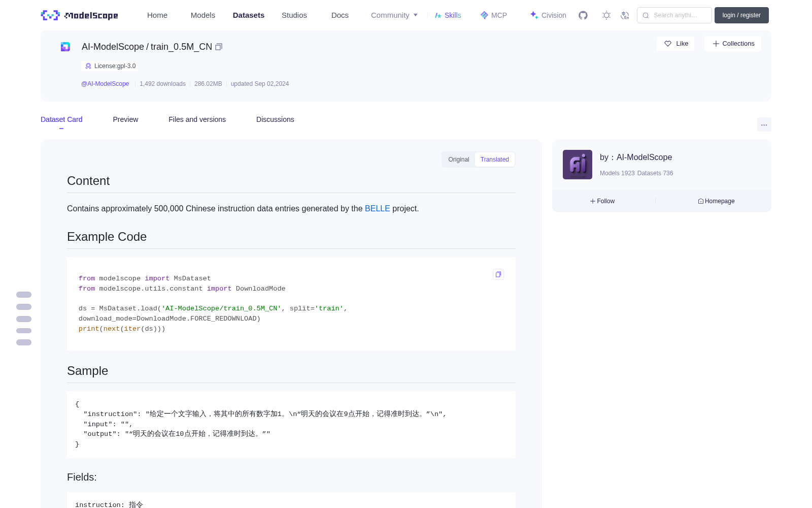Image resolution: width=812 pixels, height=508 pixels.
Task: Click the 'Sample' heading
Action: click(x=87, y=371)
